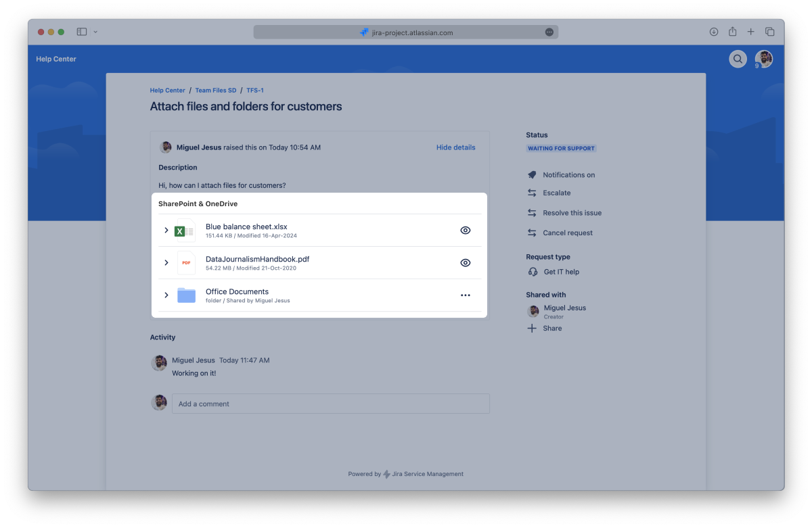Toggle Notifications on setting
This screenshot has height=528, width=812.
(x=568, y=175)
